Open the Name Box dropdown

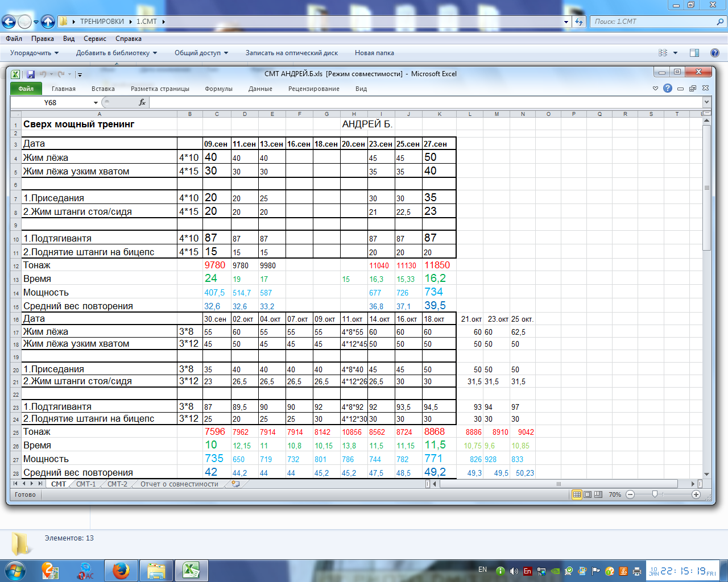click(x=96, y=103)
